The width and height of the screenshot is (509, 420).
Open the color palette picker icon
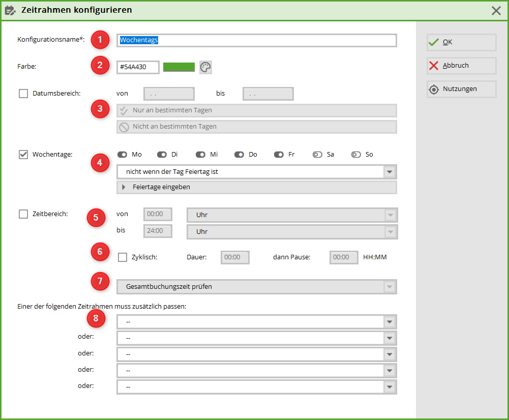(x=205, y=67)
